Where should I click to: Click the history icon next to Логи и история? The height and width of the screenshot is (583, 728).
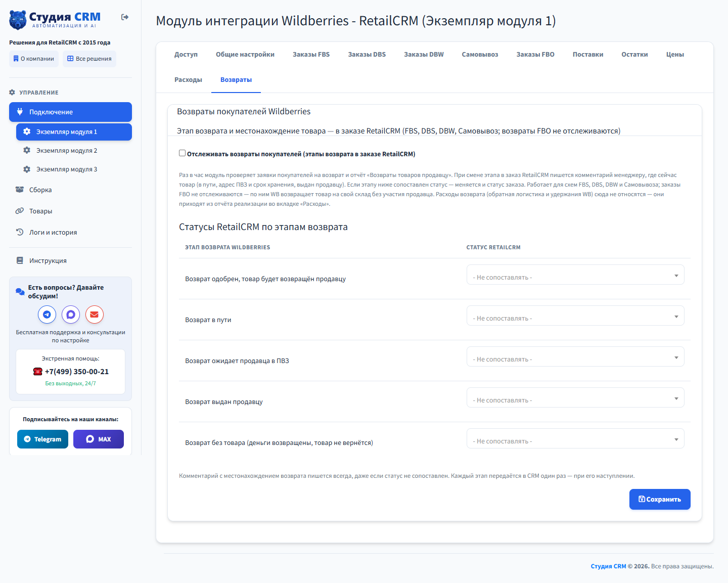[x=20, y=232]
